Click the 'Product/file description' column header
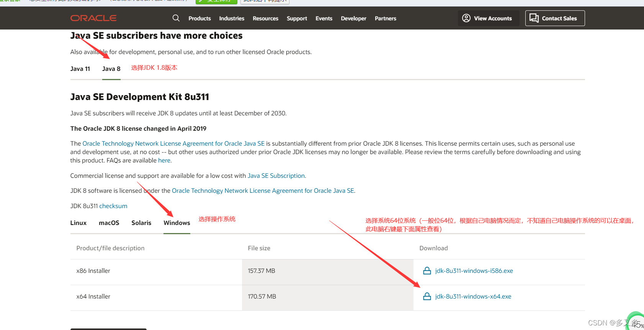This screenshot has width=644, height=330. pyautogui.click(x=111, y=248)
